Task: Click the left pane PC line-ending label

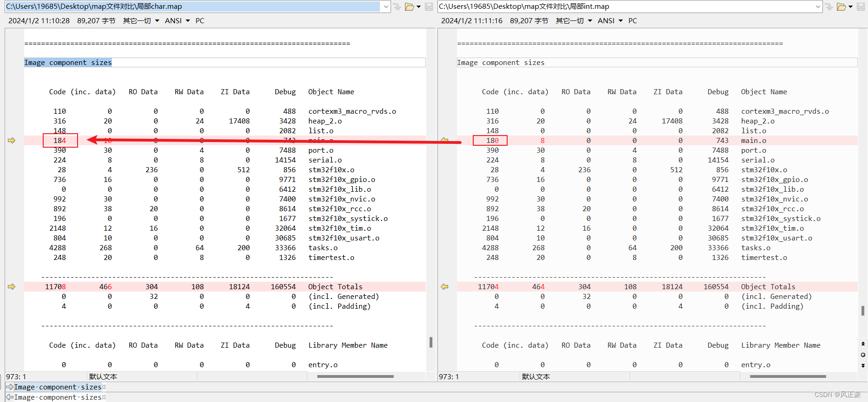Action: pos(200,20)
